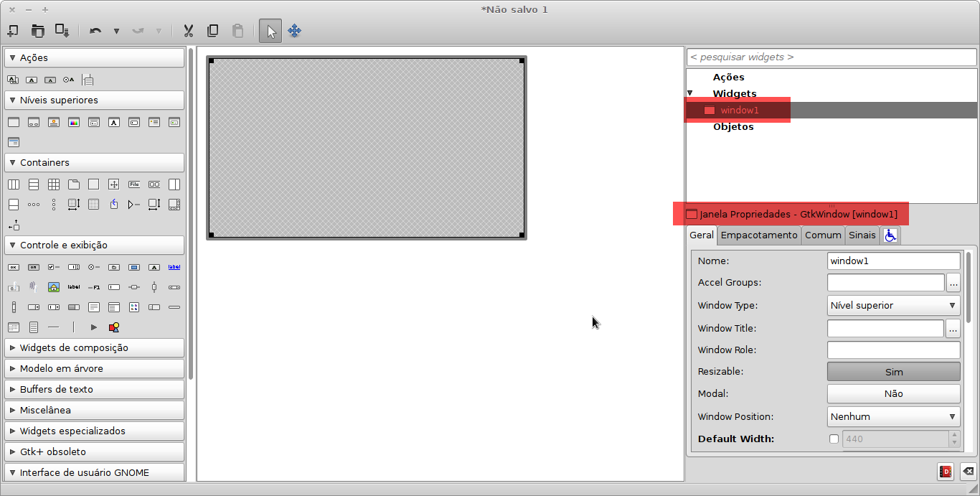Pick the image widget from Controle e exibição
The height and width of the screenshot is (496, 980).
coord(54,286)
